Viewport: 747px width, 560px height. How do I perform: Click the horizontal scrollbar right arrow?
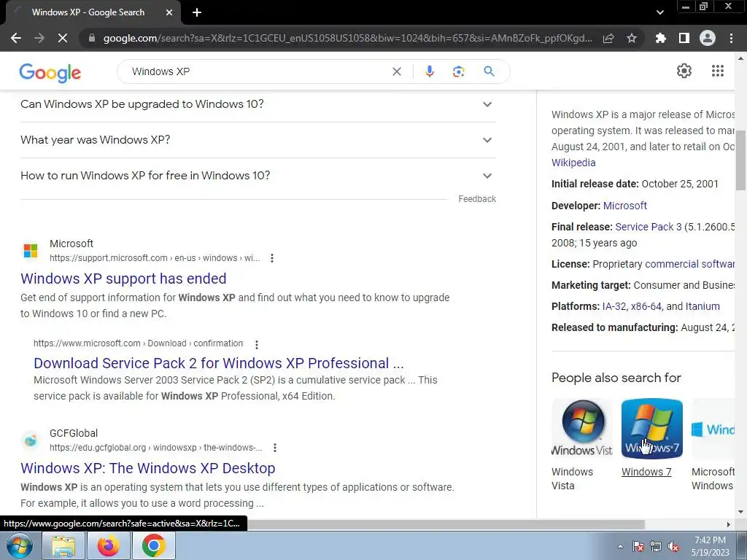click(729, 524)
